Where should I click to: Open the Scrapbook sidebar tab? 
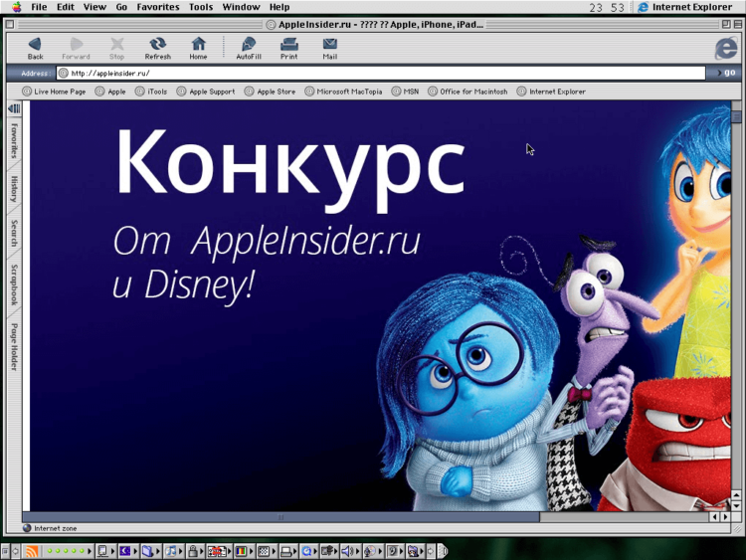click(x=14, y=284)
